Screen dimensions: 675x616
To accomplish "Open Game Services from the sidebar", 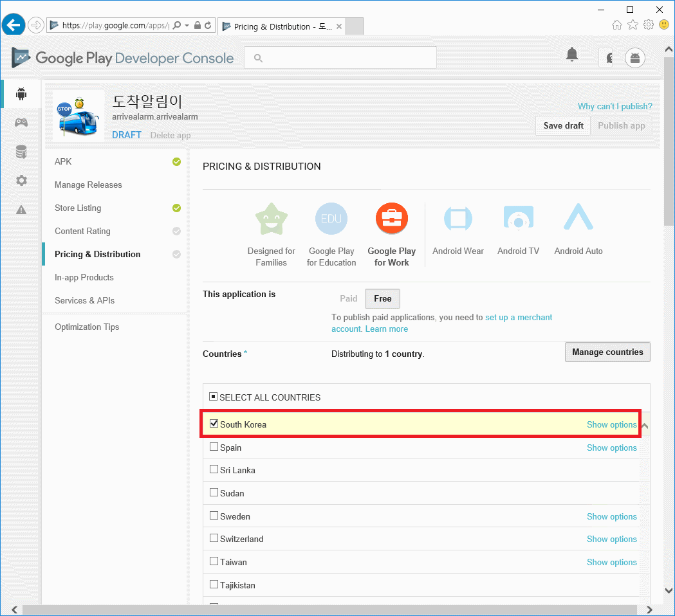I will click(21, 122).
